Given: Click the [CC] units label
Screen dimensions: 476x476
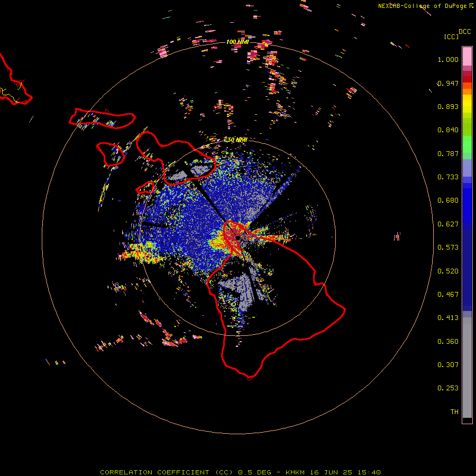Looking at the screenshot, I should point(452,36).
